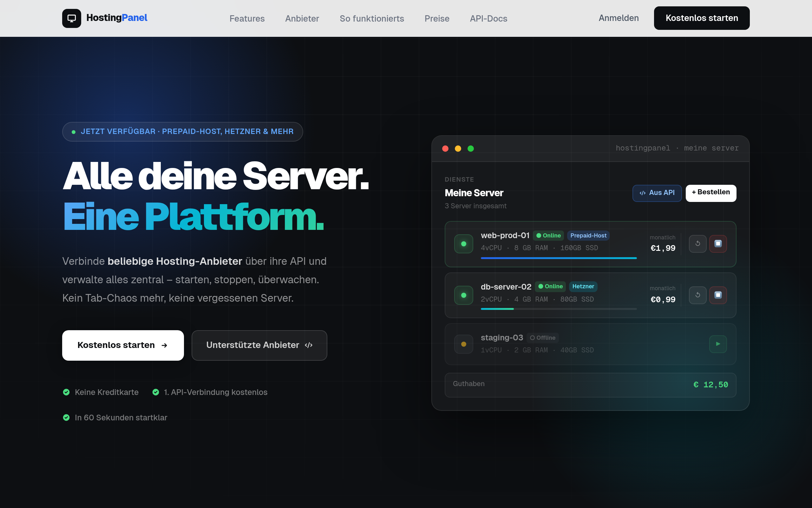Viewport: 812px width, 508px height.
Task: Click the €0,99 monthly price
Action: 663,300
